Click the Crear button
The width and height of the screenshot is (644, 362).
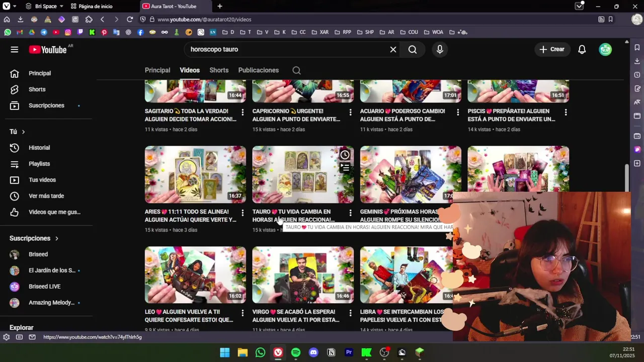tap(552, 49)
